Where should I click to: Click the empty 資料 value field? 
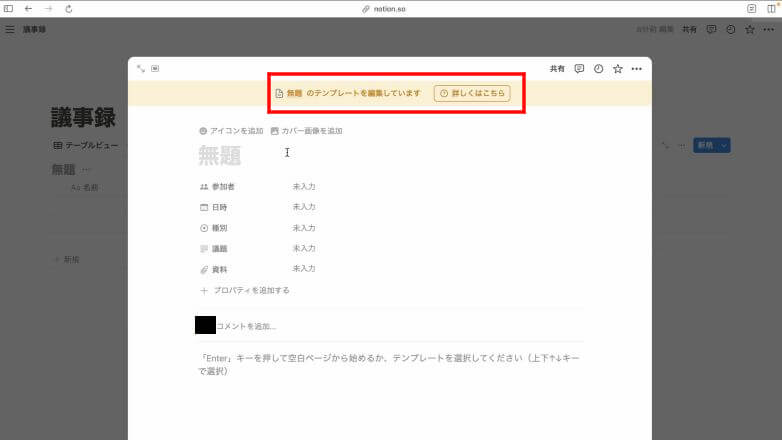(x=304, y=268)
